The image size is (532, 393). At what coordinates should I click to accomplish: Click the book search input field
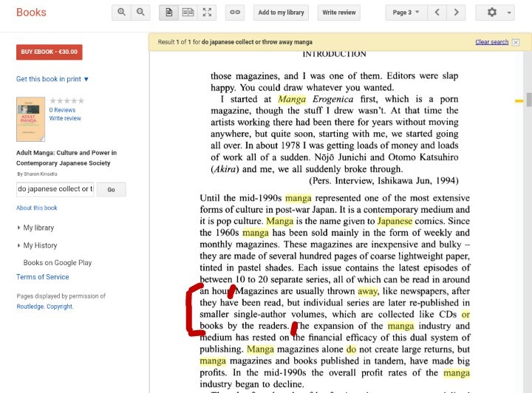click(x=55, y=189)
